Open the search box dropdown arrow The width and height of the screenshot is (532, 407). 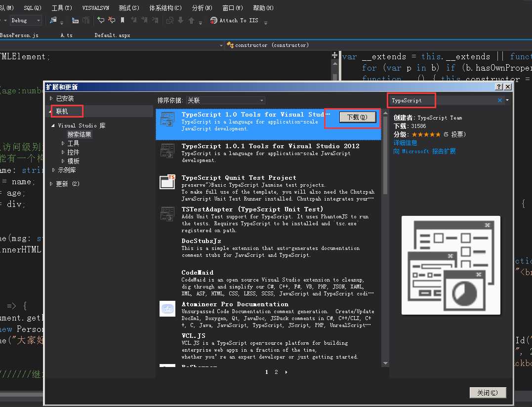507,100
